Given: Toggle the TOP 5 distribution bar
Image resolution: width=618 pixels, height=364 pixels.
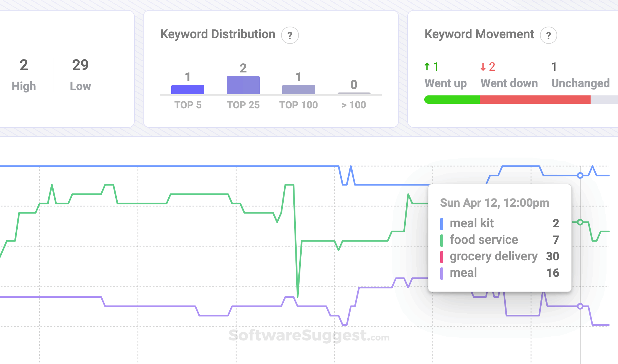Looking at the screenshot, I should pos(188,88).
